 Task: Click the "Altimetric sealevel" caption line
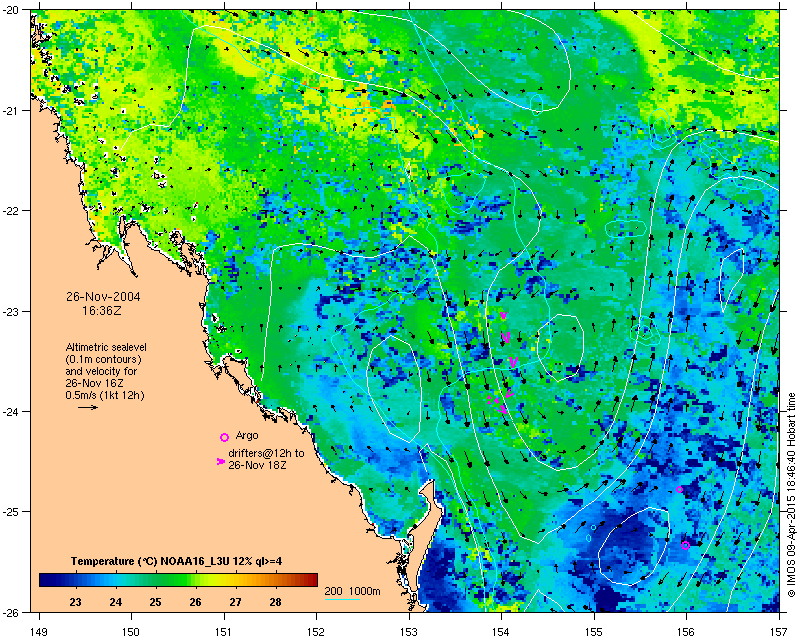tap(106, 347)
